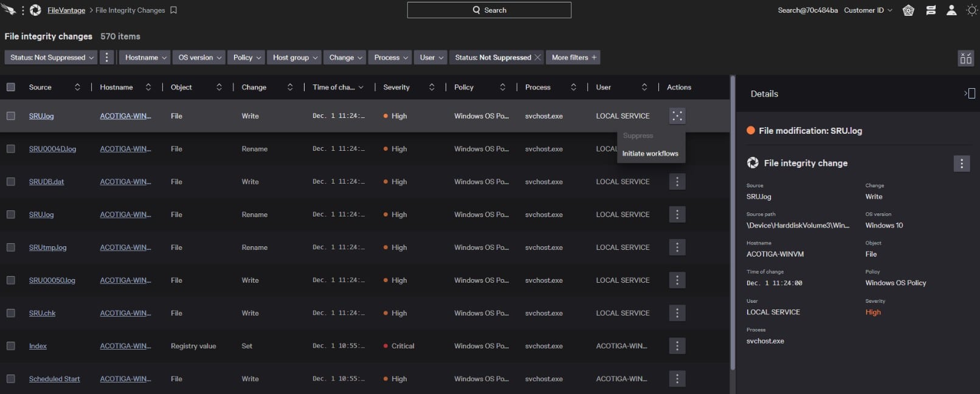The height and width of the screenshot is (394, 980).
Task: Open filter options three-dot menu
Action: tap(107, 57)
